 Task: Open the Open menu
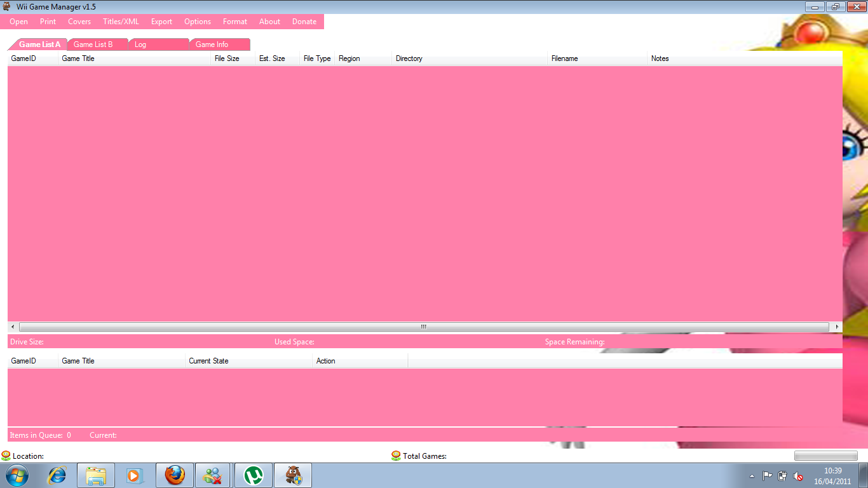[x=18, y=22]
